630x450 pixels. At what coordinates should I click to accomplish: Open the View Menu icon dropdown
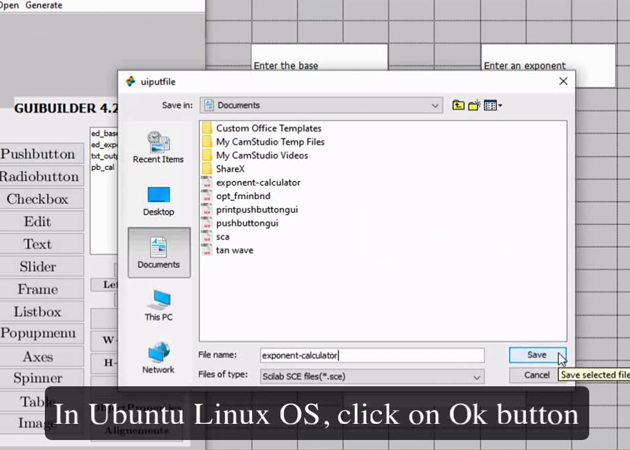click(492, 105)
